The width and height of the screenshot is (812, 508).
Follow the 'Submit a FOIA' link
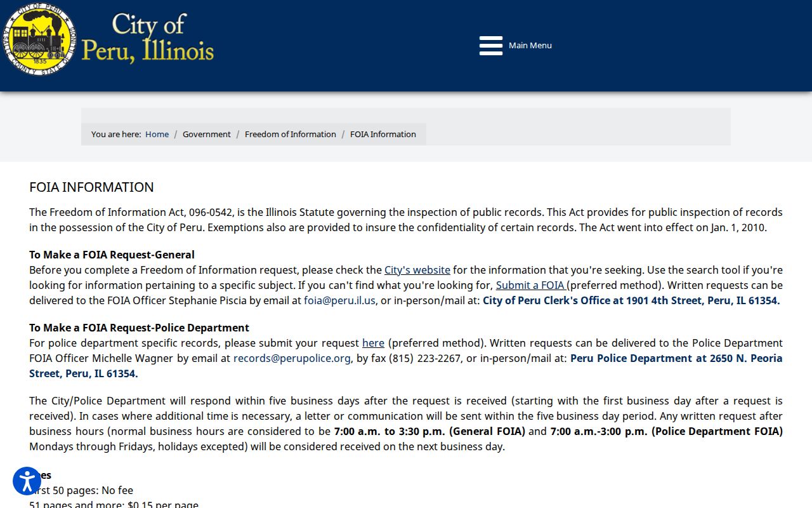click(531, 285)
